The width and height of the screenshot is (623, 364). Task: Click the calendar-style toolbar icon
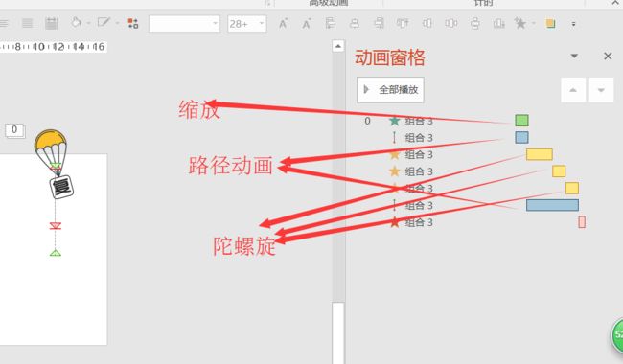51,23
